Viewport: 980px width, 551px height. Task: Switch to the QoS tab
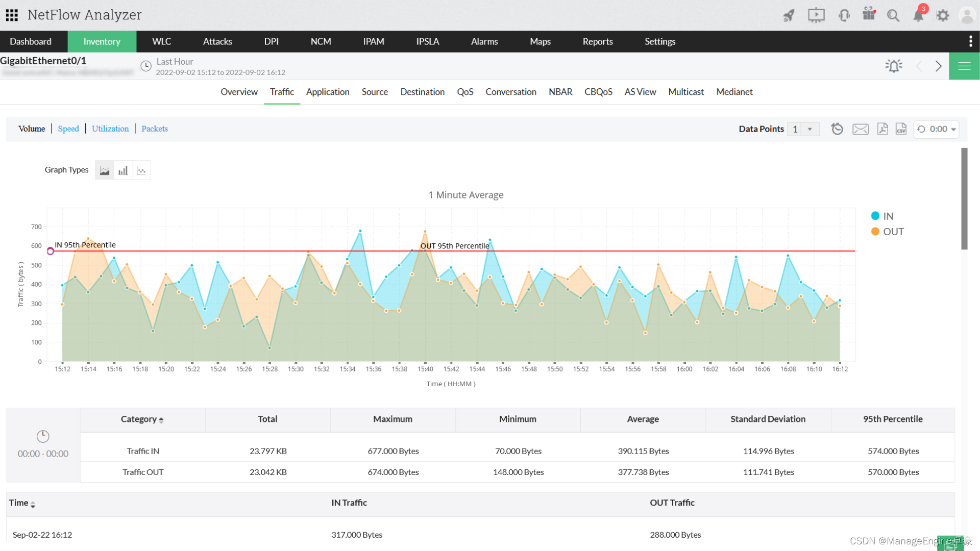[x=465, y=92]
